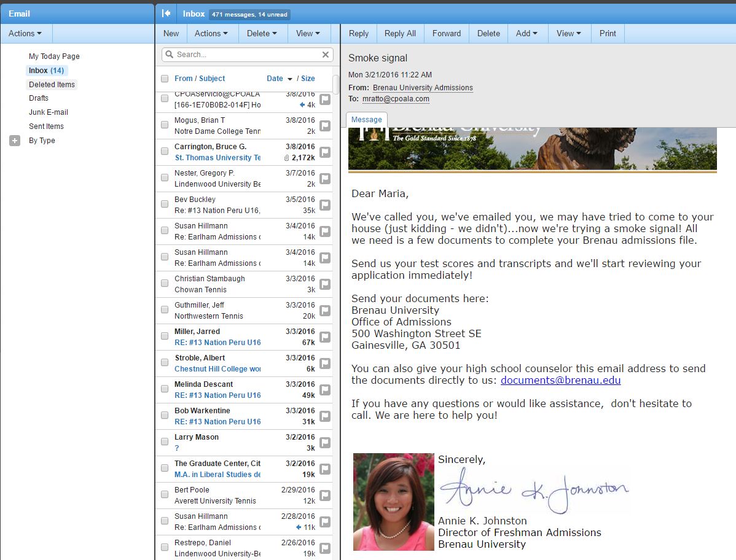
Task: Click the Date sort arrow
Action: pos(289,79)
